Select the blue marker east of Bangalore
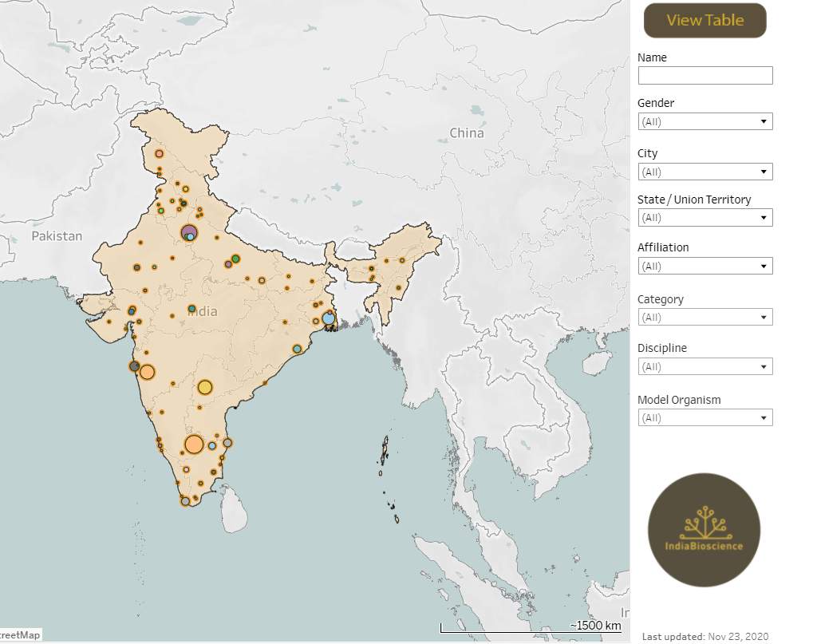Image resolution: width=817 pixels, height=644 pixels. coord(212,446)
